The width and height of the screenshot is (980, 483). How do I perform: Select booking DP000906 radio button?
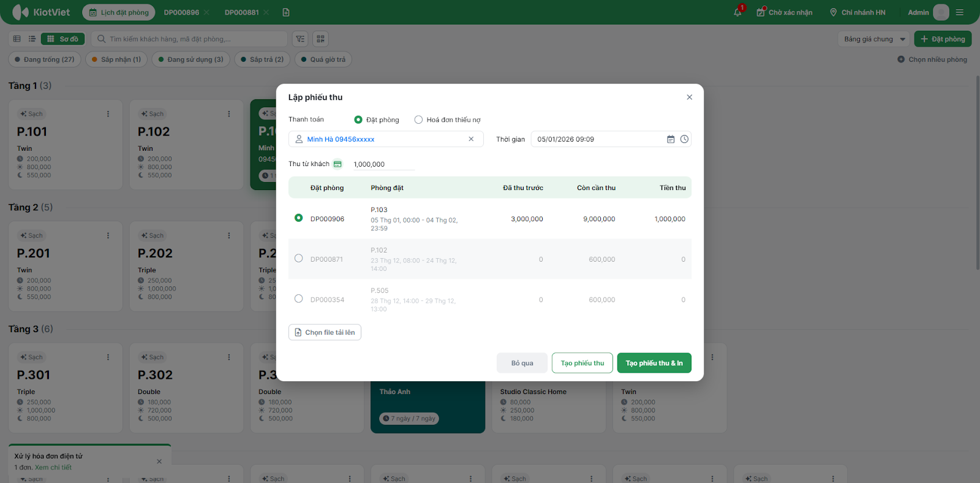point(298,218)
